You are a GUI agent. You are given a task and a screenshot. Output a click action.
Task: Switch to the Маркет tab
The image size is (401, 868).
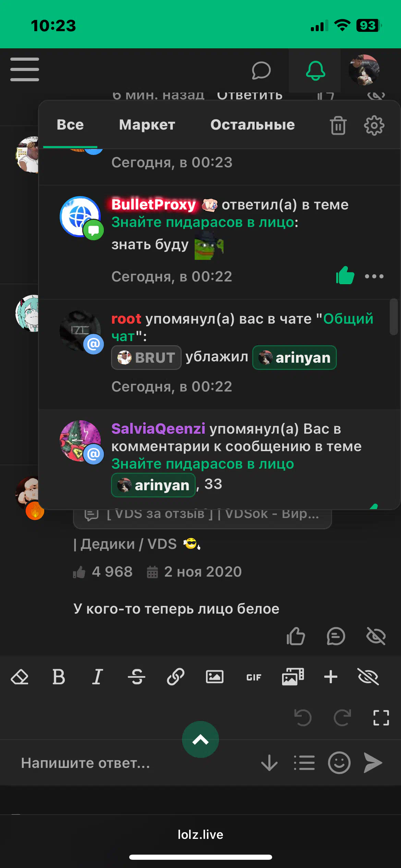pyautogui.click(x=147, y=125)
